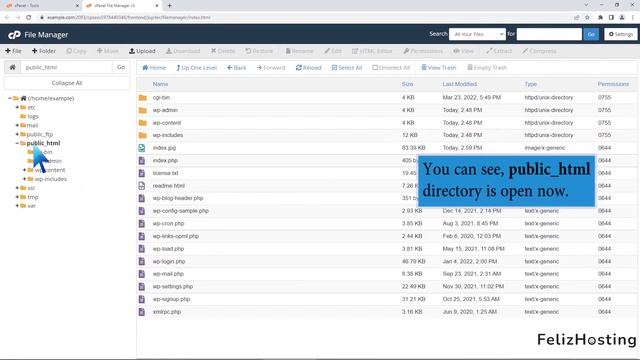Expand the var folder in tree
640x360 pixels.
17,206
